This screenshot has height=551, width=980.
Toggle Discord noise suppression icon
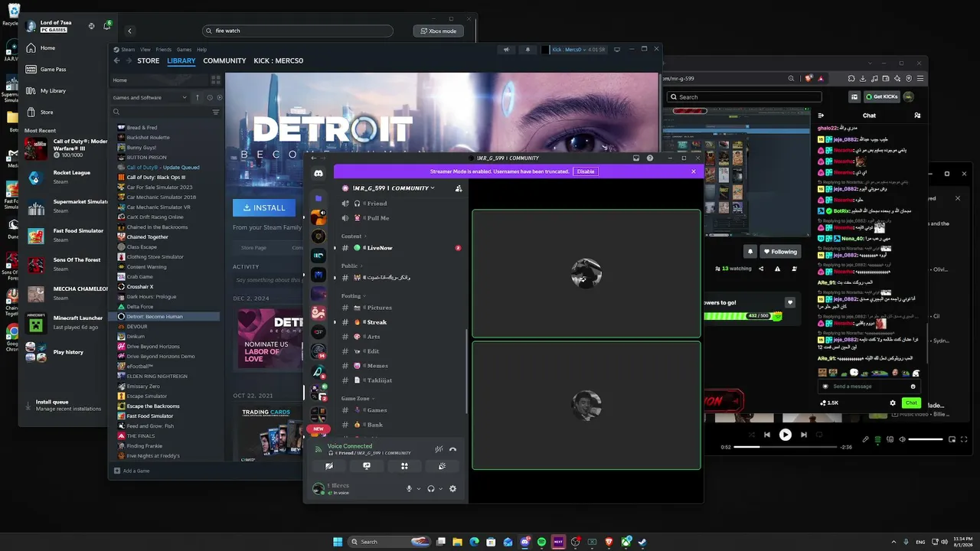point(439,449)
